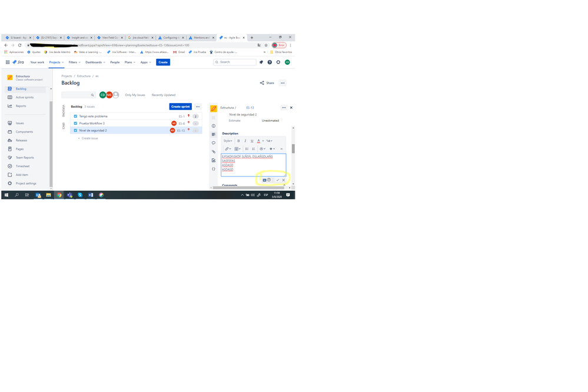Open the Jira app switcher grid
This screenshot has height=392, width=588.
pos(8,62)
